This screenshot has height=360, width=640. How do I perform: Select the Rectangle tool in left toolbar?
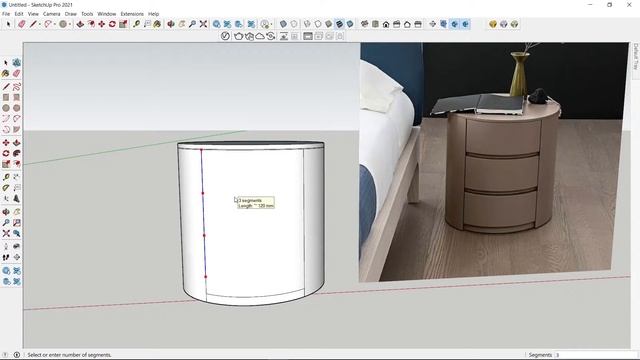point(6,98)
